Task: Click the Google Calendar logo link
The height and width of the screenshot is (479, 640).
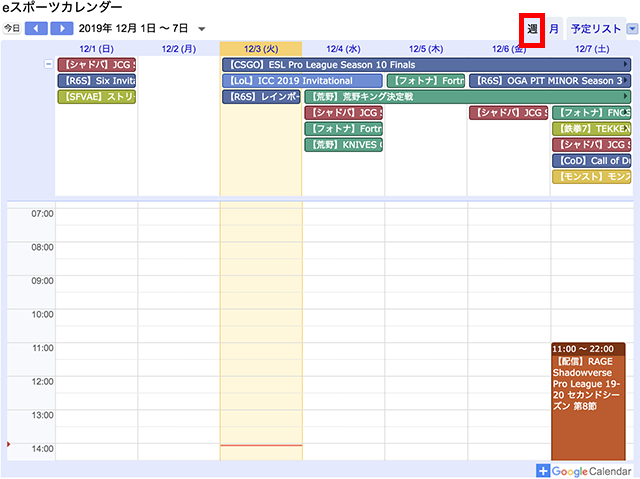Action: [x=591, y=471]
